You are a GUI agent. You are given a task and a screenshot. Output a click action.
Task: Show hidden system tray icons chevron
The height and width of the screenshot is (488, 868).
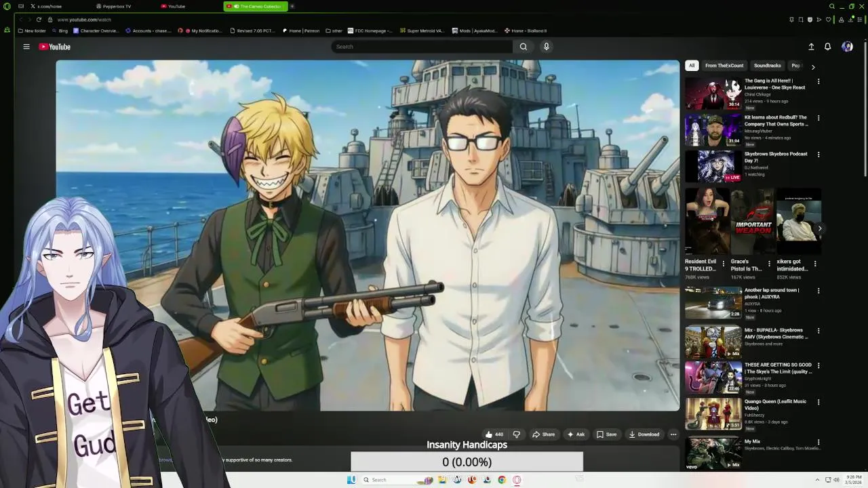tap(816, 480)
